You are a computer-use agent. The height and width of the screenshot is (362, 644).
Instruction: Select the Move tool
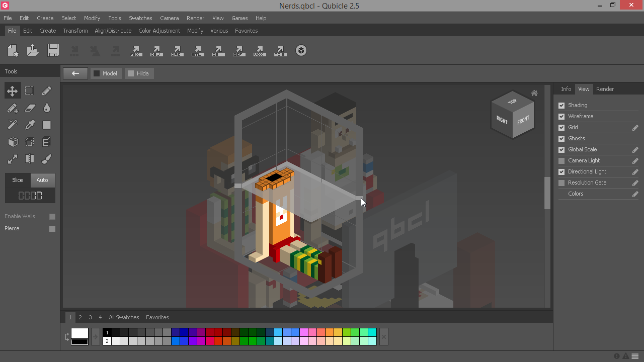click(13, 91)
